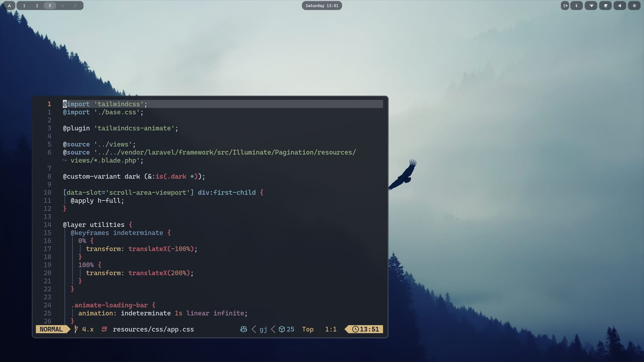Click the circular target icon in top-right corner

(634, 6)
